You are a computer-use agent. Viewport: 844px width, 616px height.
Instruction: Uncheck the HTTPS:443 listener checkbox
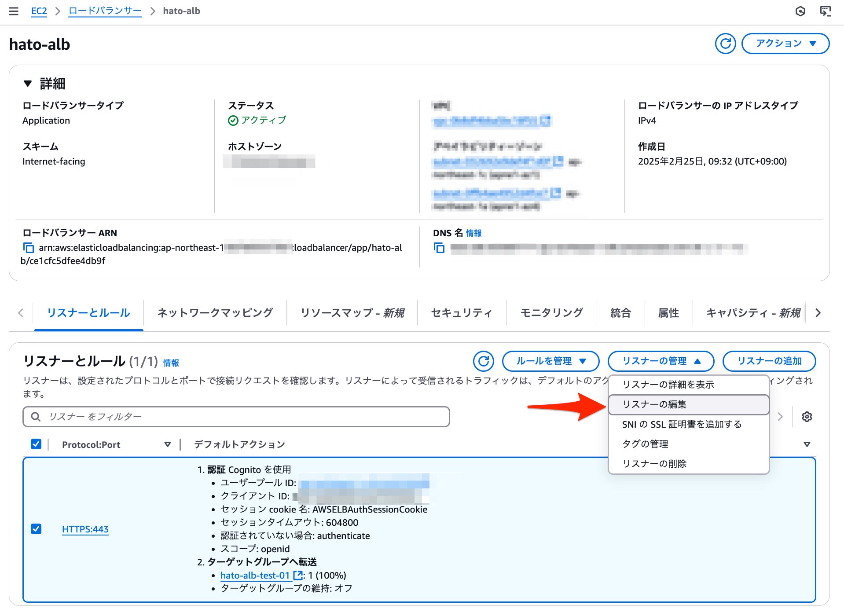point(36,529)
